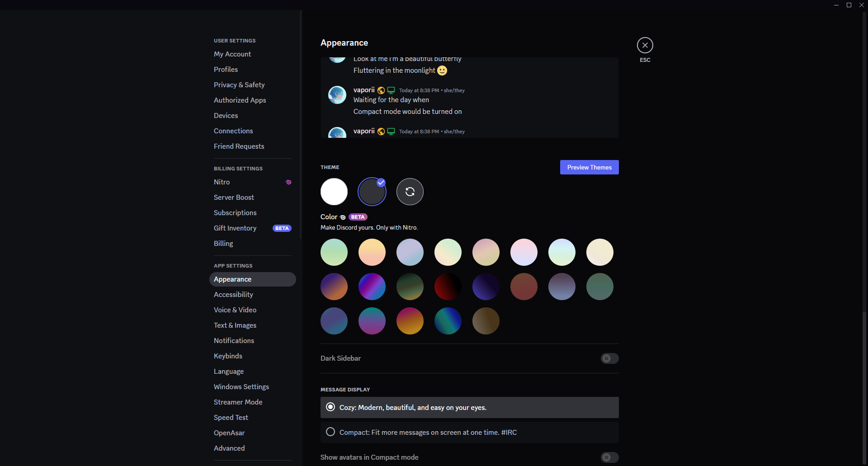Screen dimensions: 868x466
Task: Open Language settings
Action: coord(253,372)
